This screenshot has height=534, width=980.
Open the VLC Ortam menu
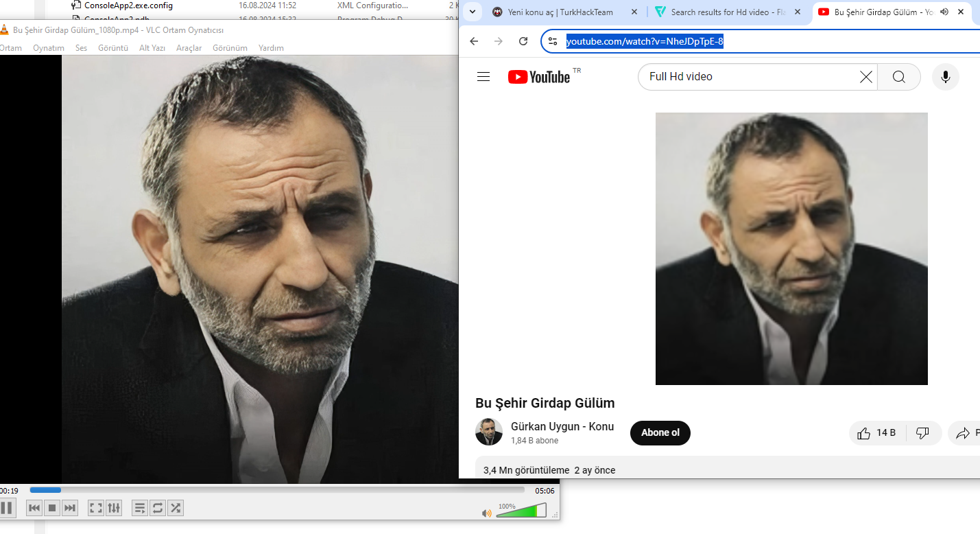pyautogui.click(x=10, y=48)
